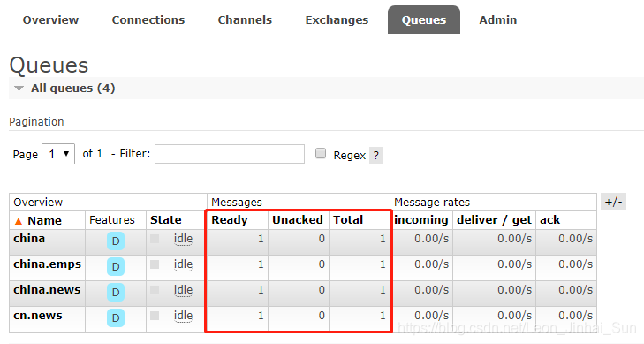Open the china.news queue details
The height and width of the screenshot is (344, 644).
click(47, 290)
